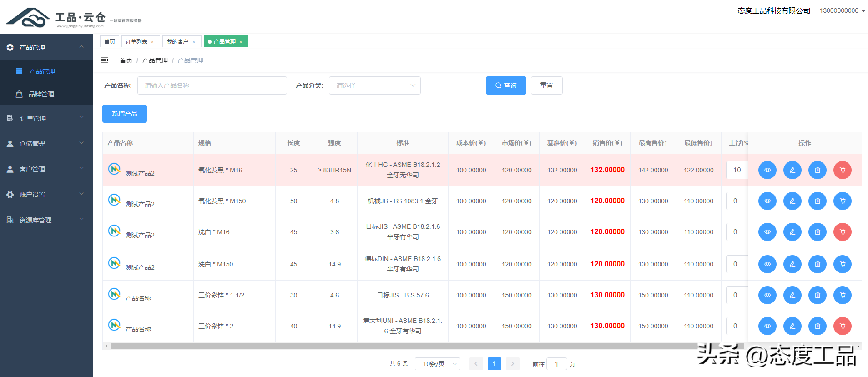Sort by 最低售价 column header

698,143
